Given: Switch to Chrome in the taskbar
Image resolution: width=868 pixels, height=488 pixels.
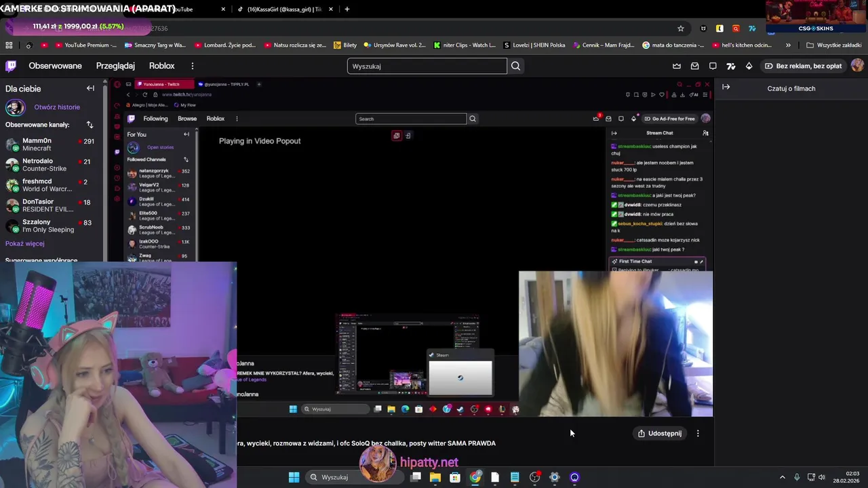Looking at the screenshot, I should click(x=475, y=477).
